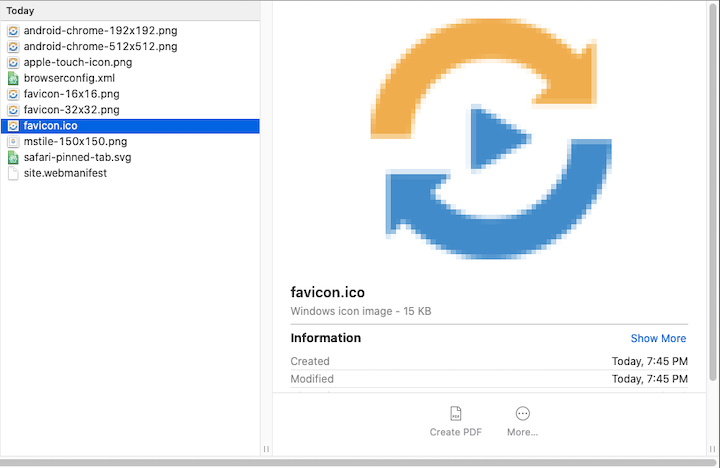Click Windows icon image - 15 KB text
720x468 pixels.
pos(360,311)
